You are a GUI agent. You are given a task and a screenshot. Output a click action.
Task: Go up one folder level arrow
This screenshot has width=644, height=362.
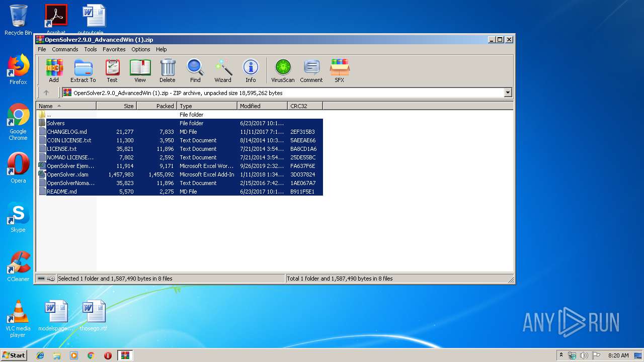click(46, 93)
